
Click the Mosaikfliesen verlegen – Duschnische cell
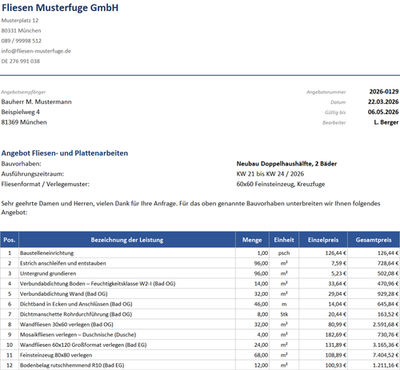[x=127, y=335]
